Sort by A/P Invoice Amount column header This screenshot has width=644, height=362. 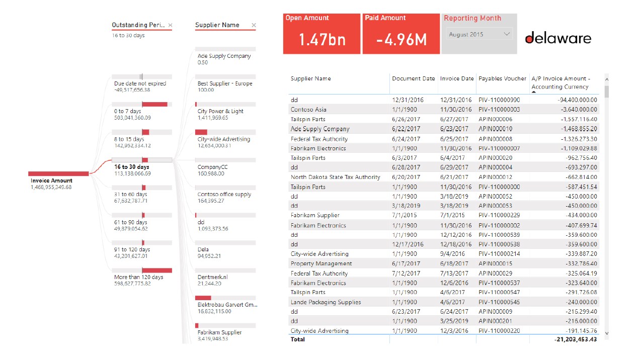tap(560, 82)
